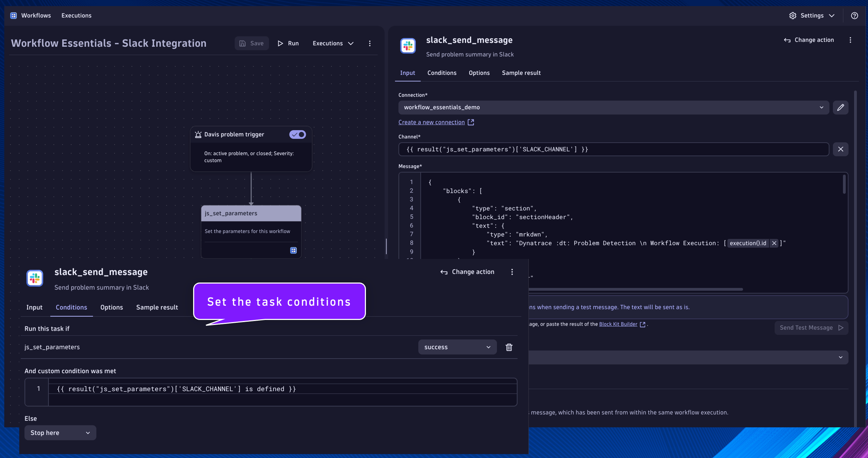
Task: Delete the js_set_parameters condition with trash icon
Action: (509, 347)
